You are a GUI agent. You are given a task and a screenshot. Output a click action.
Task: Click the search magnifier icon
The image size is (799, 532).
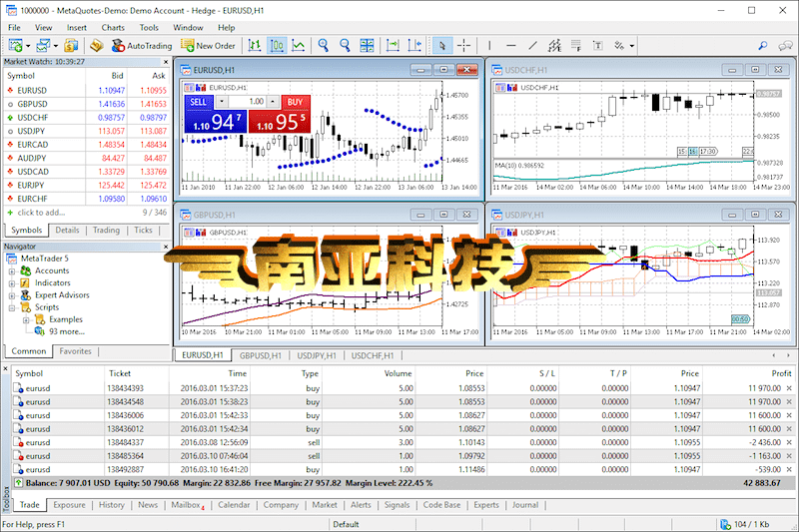coord(763,45)
